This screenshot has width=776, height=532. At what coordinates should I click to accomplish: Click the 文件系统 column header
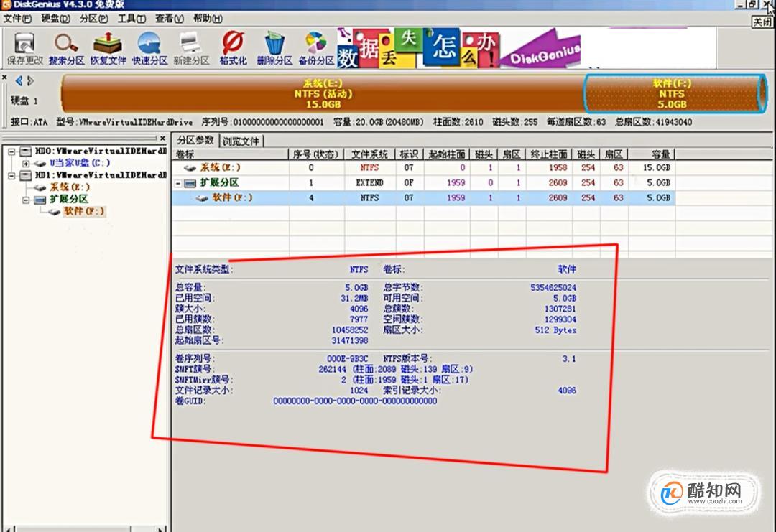370,154
